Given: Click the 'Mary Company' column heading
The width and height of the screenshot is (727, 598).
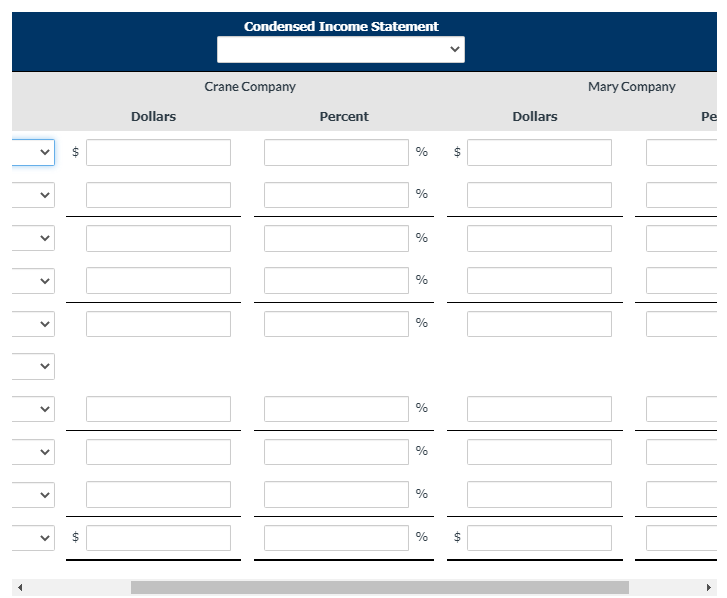Looking at the screenshot, I should pos(631,87).
